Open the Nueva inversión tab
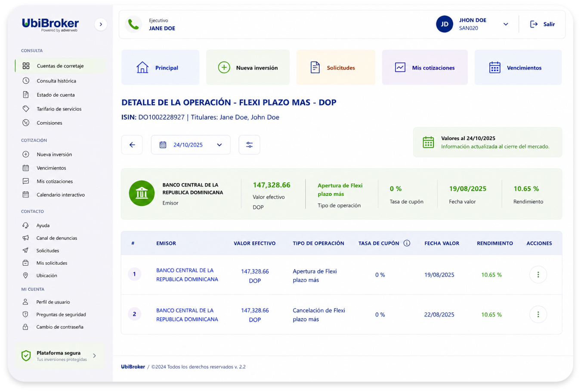 point(248,67)
